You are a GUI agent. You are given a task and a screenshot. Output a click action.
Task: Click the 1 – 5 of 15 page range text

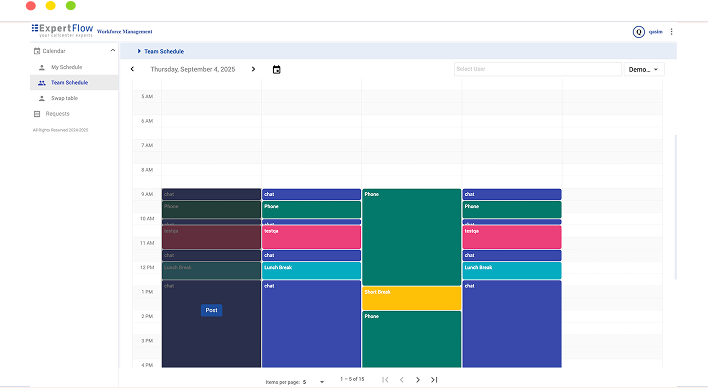click(352, 379)
